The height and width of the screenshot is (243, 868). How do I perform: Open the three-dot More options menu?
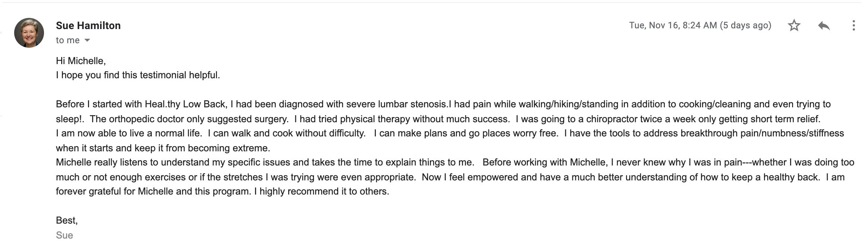(853, 25)
